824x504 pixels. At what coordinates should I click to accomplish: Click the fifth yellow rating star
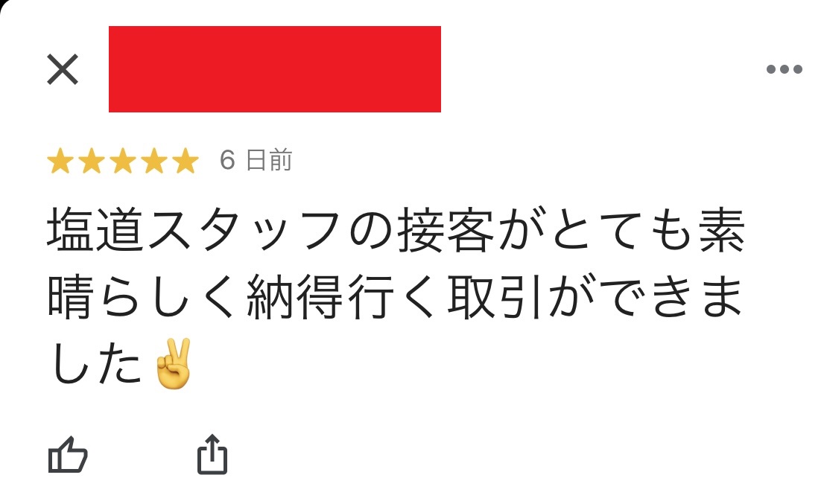pos(186,161)
